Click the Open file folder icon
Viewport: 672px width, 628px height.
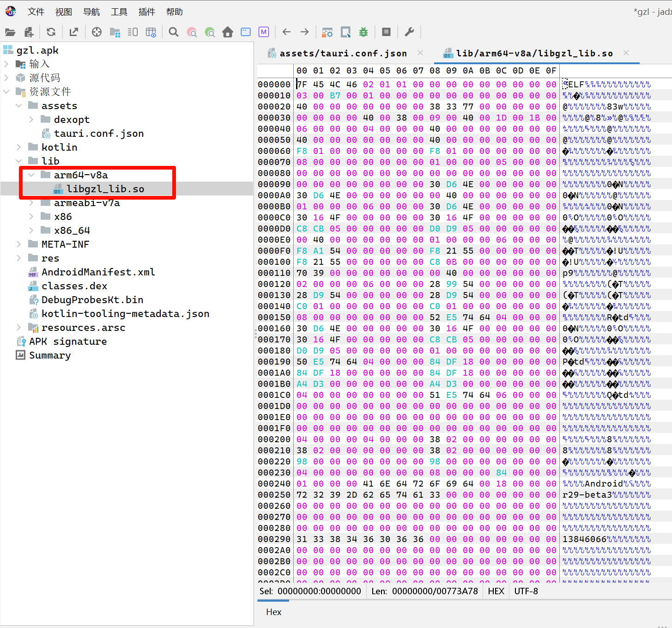coord(10,32)
